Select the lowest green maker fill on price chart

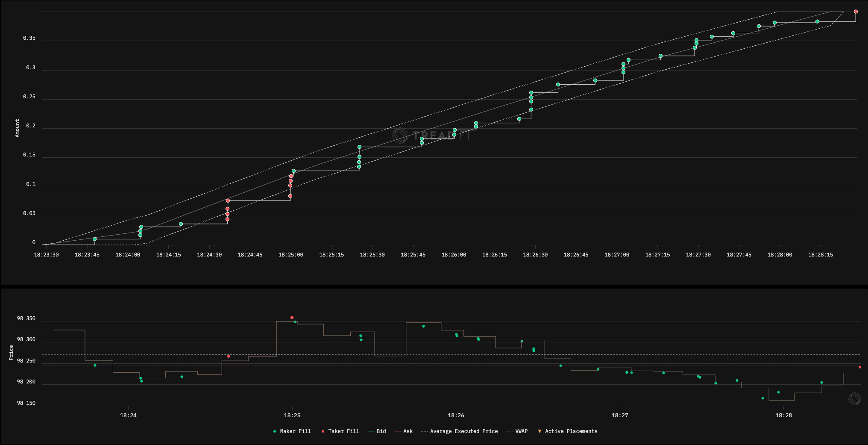(762, 398)
